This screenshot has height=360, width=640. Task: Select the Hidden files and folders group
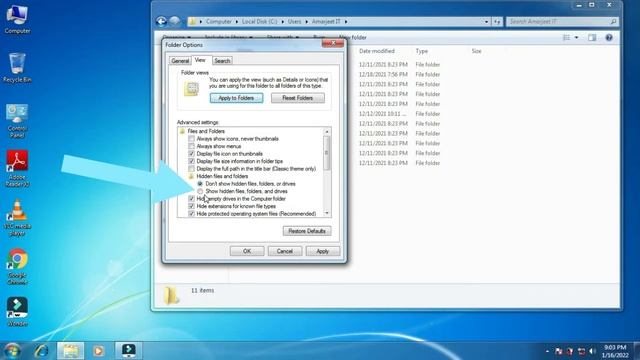pyautogui.click(x=222, y=176)
